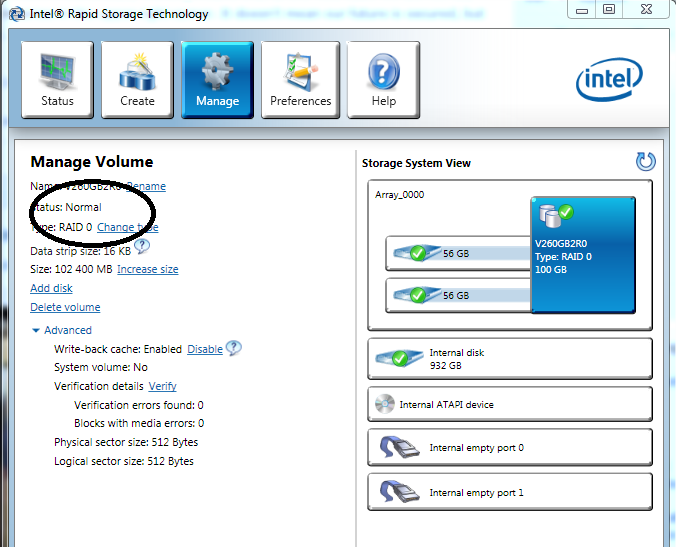The height and width of the screenshot is (547, 676).
Task: Click Blocks with media errors: 0
Action: click(x=139, y=423)
